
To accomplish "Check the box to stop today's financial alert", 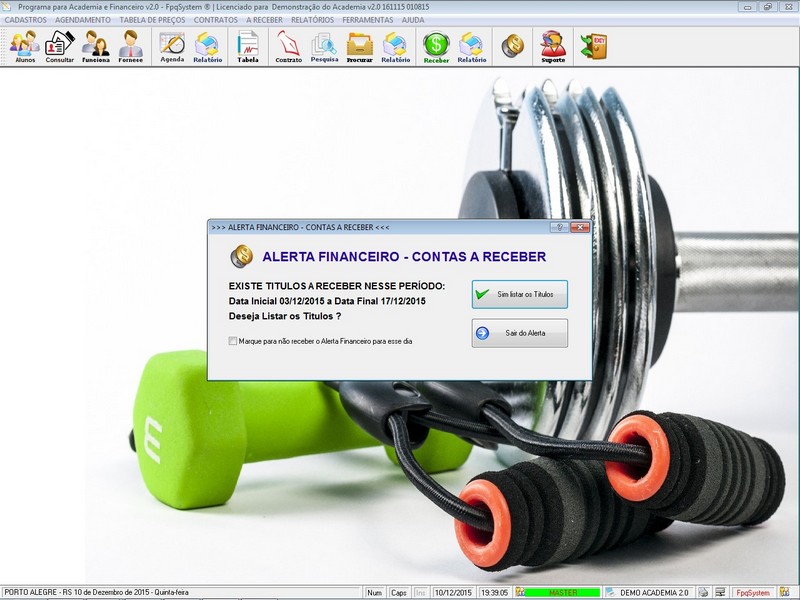I will pyautogui.click(x=233, y=341).
